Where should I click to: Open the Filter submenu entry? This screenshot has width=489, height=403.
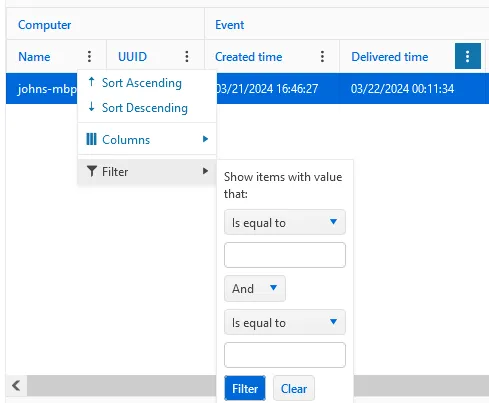click(x=147, y=172)
